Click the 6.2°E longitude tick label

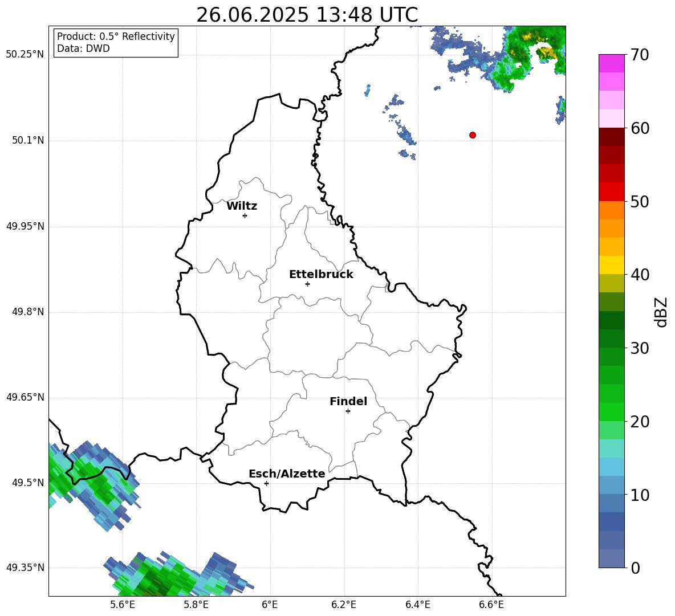tap(344, 605)
